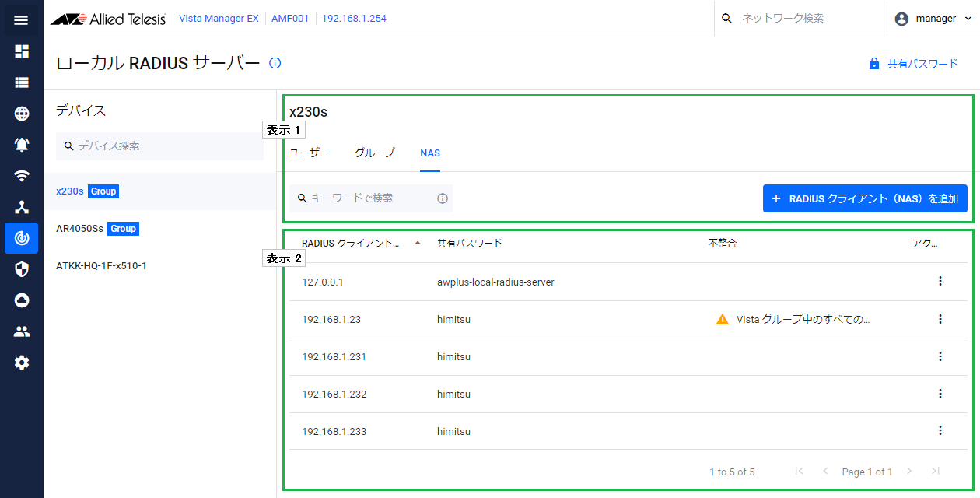980x498 pixels.
Task: Switch to the ユーザー tab
Action: [x=310, y=153]
